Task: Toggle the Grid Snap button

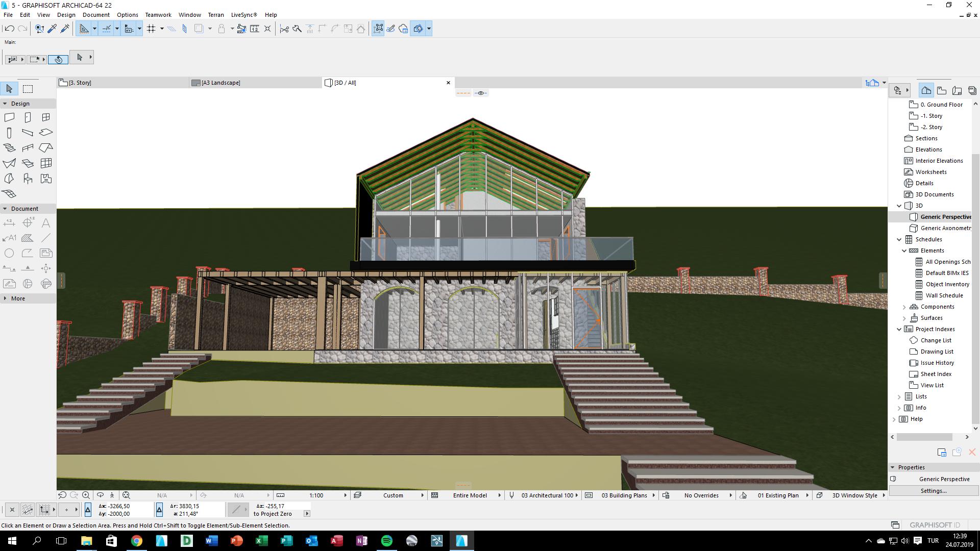Action: 151,29
